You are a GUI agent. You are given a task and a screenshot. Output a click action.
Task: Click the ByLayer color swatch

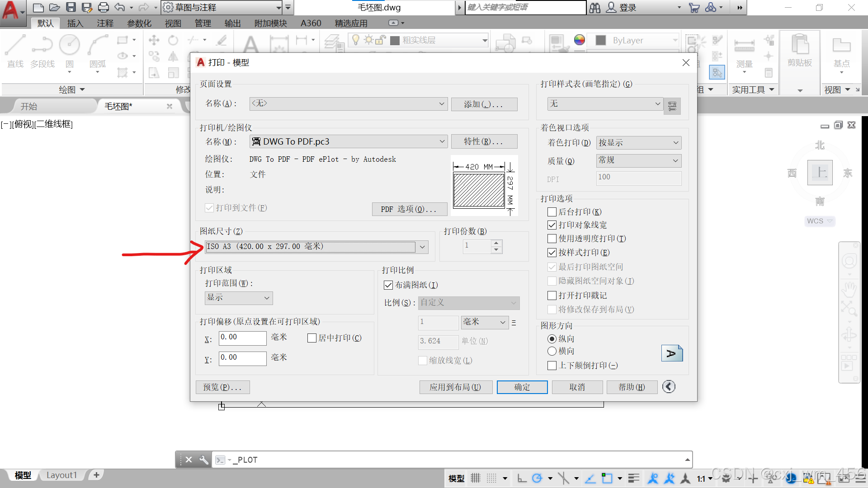click(x=601, y=40)
